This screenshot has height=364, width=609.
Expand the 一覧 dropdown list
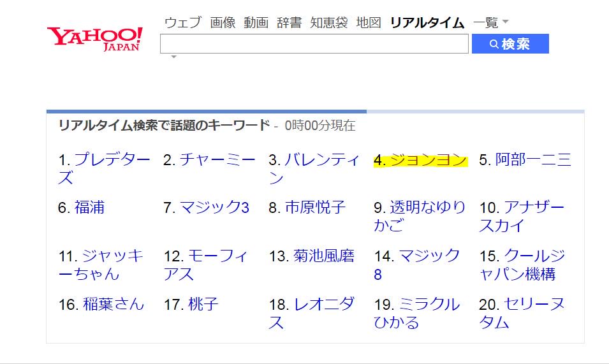(x=490, y=22)
